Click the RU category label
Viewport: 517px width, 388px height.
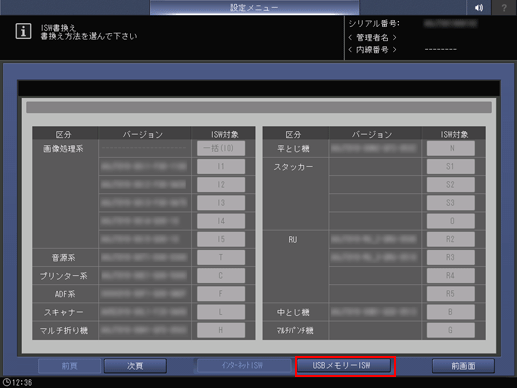[x=293, y=239]
